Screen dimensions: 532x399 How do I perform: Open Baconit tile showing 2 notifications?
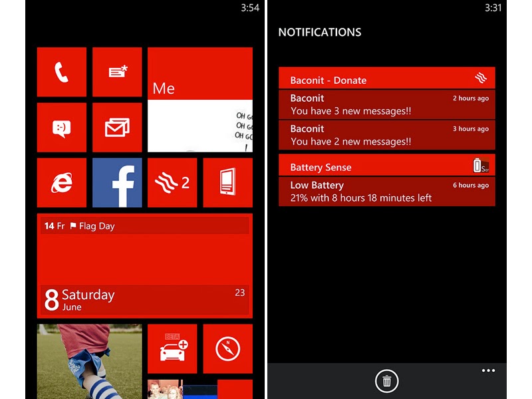[172, 182]
